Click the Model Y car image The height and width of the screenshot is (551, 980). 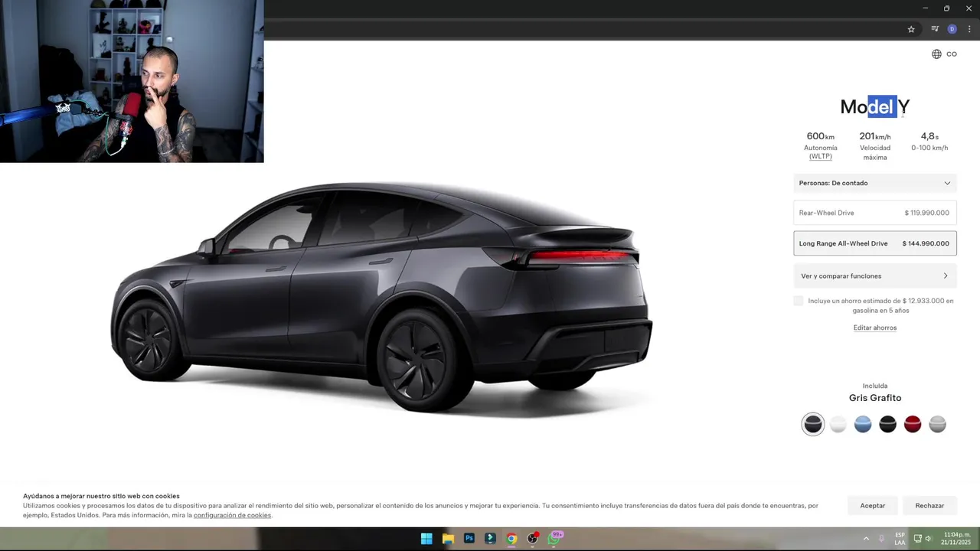pos(383,298)
